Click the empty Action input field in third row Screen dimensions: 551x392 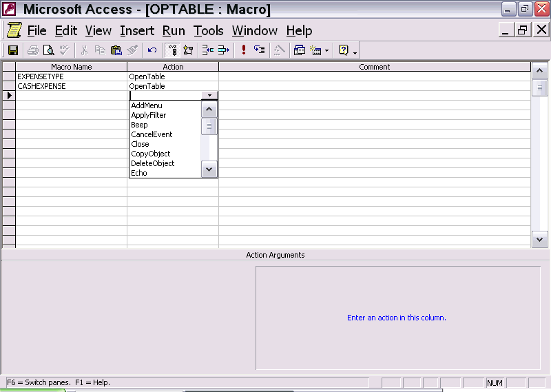click(165, 95)
